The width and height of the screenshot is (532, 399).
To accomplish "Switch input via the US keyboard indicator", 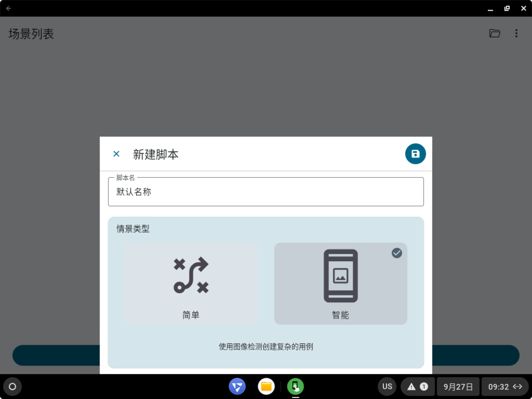I will pyautogui.click(x=387, y=387).
